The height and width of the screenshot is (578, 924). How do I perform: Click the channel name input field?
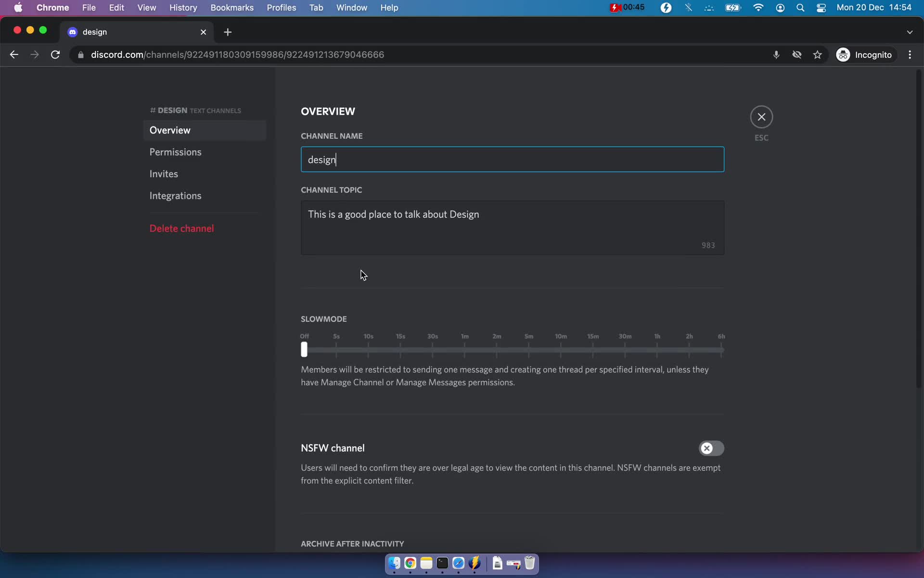pyautogui.click(x=512, y=159)
